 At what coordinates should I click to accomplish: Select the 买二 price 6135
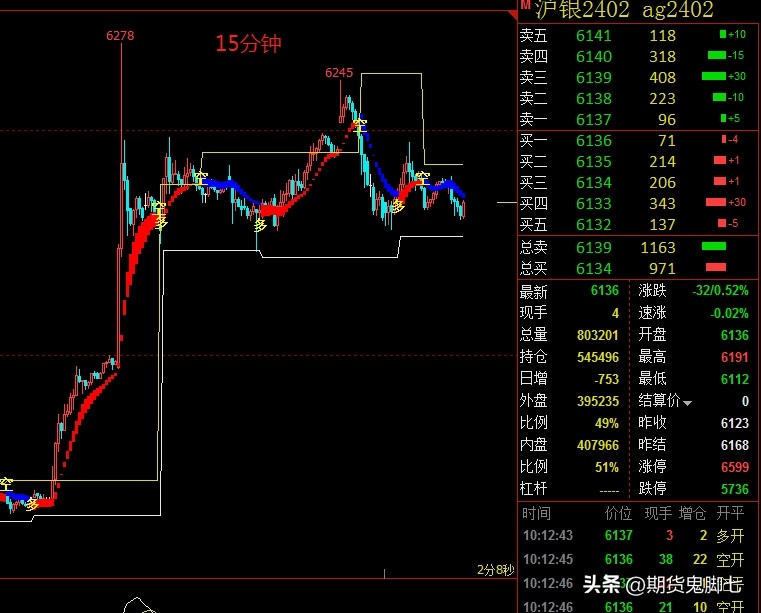(x=594, y=162)
